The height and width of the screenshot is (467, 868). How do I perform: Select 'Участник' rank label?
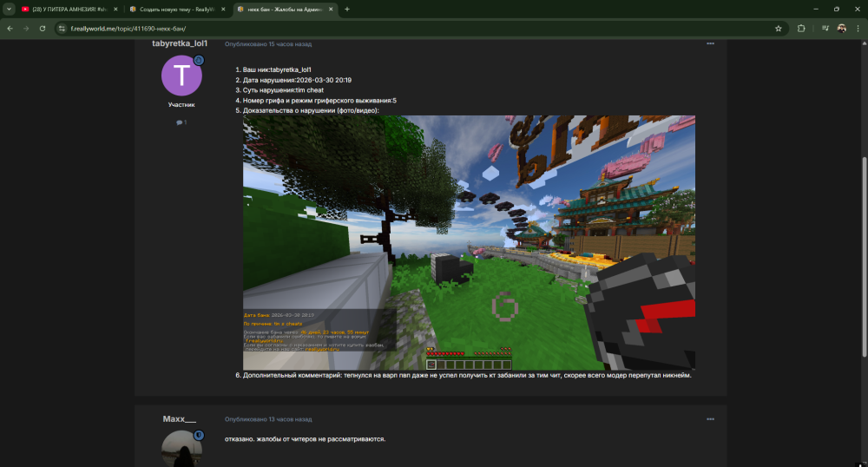click(181, 104)
